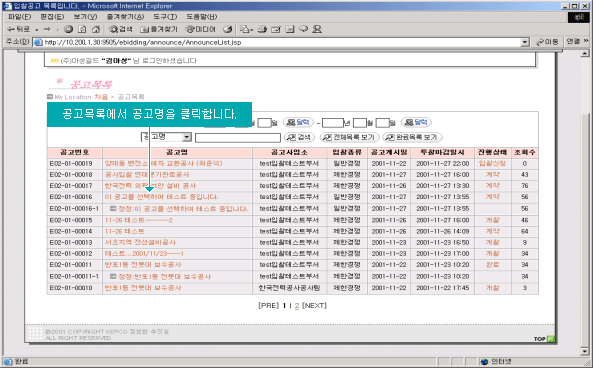Open the 보기(V) menu
The width and height of the screenshot is (593, 372).
[x=85, y=17]
